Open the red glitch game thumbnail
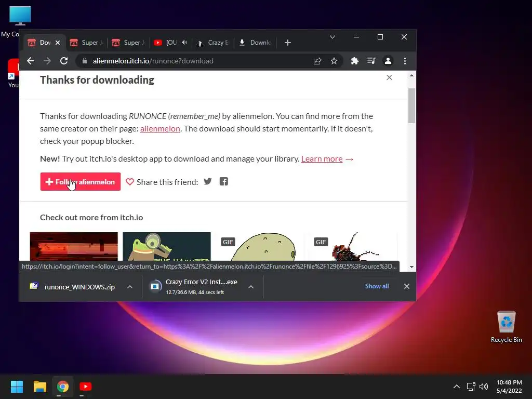Image resolution: width=532 pixels, height=399 pixels. point(74,247)
